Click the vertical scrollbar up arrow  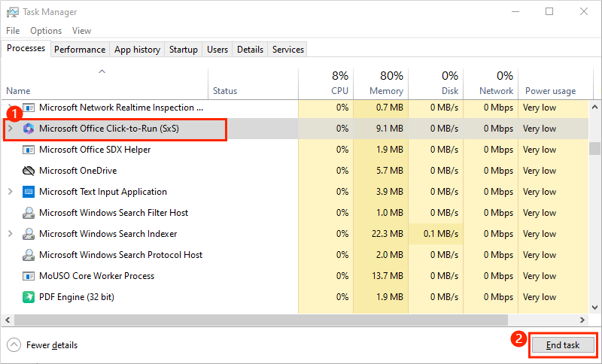click(x=594, y=107)
